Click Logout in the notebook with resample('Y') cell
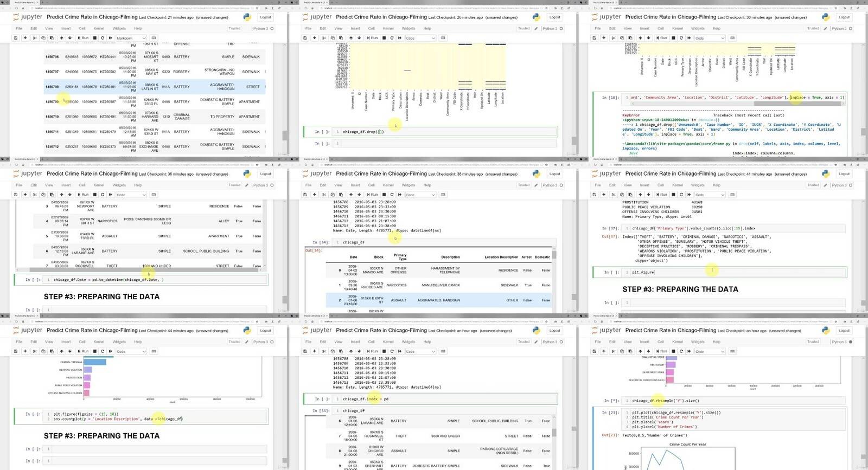 844,330
